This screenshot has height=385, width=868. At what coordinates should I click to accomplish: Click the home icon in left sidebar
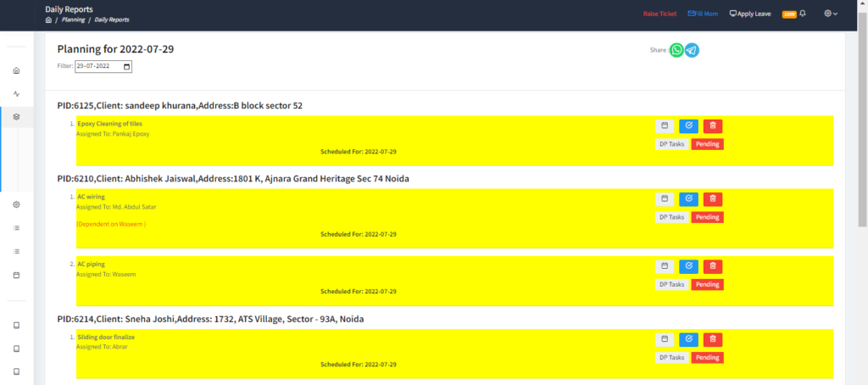[x=16, y=70]
